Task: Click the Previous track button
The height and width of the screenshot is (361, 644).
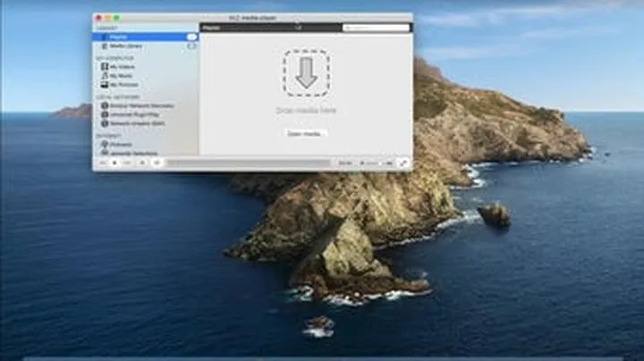Action: 102,163
